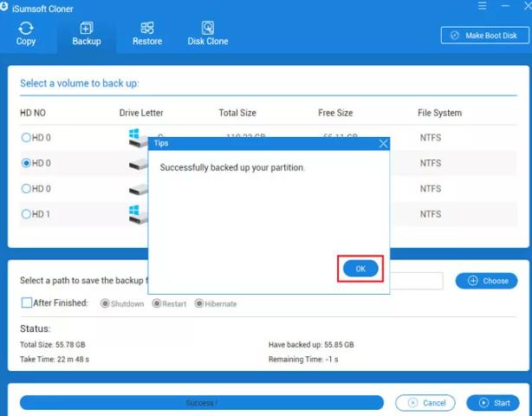Enable the After Finished checkbox

(27, 302)
